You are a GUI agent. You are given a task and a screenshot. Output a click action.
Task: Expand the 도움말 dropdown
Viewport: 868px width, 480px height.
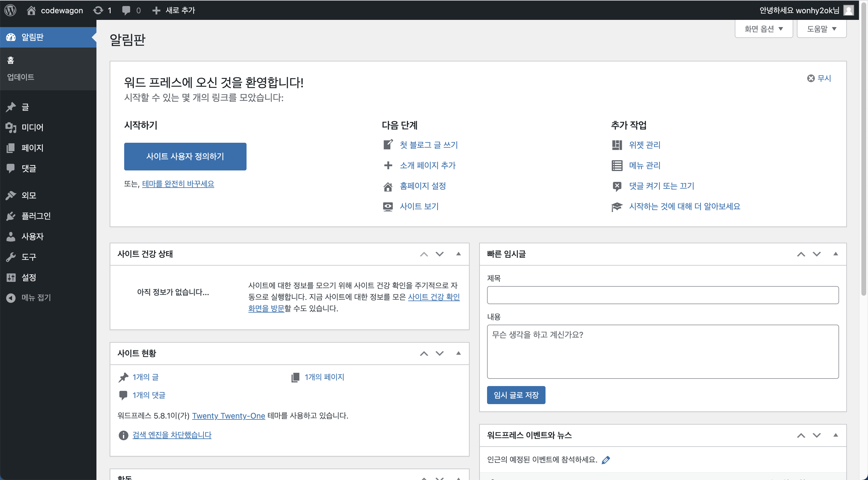click(x=822, y=29)
